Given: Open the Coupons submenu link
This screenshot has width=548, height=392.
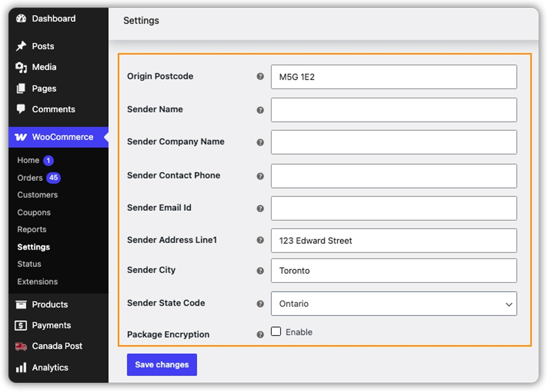Looking at the screenshot, I should coord(34,212).
